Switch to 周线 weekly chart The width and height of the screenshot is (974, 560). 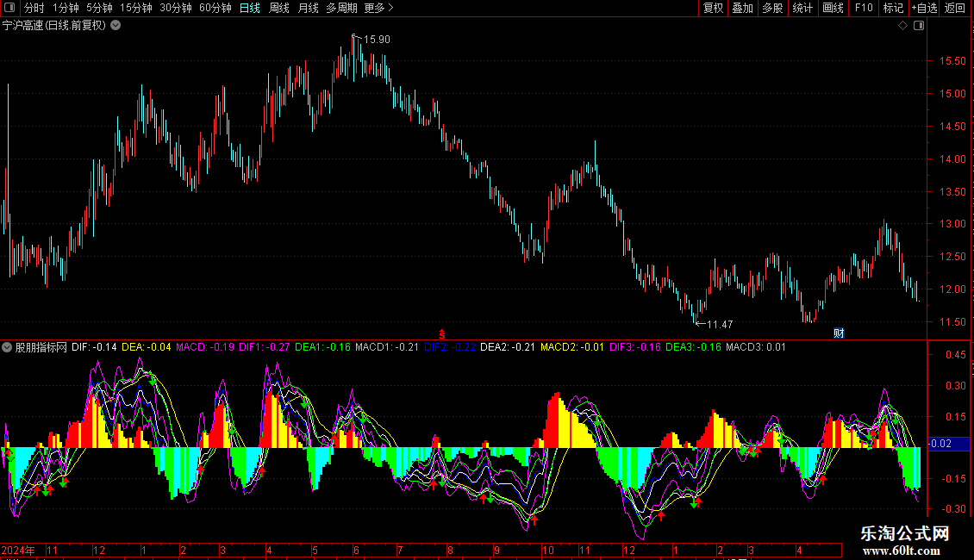tap(279, 8)
